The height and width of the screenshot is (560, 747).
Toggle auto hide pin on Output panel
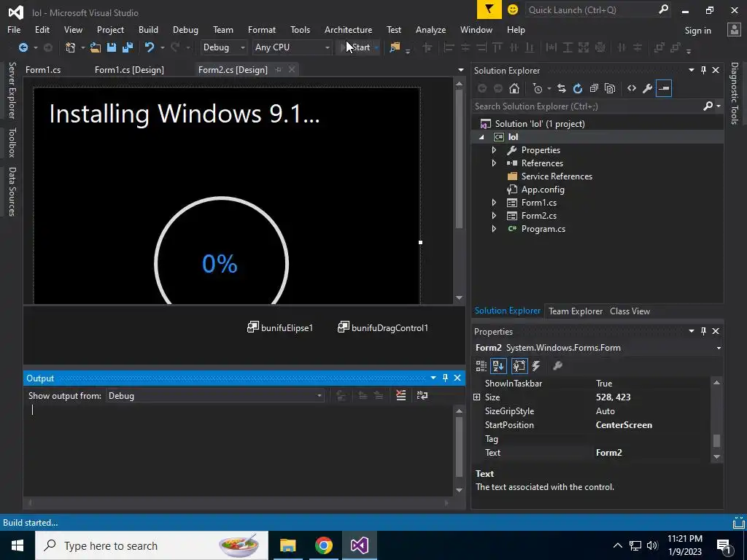click(445, 378)
